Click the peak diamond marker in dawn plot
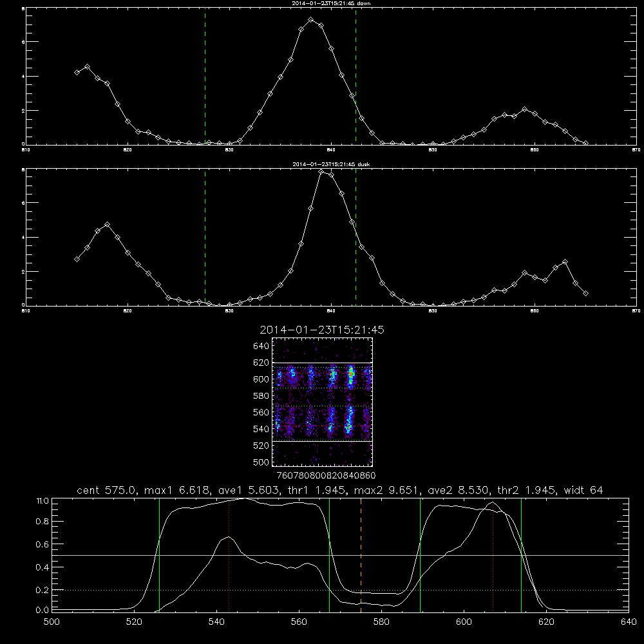The height and width of the screenshot is (644, 644). (x=311, y=20)
